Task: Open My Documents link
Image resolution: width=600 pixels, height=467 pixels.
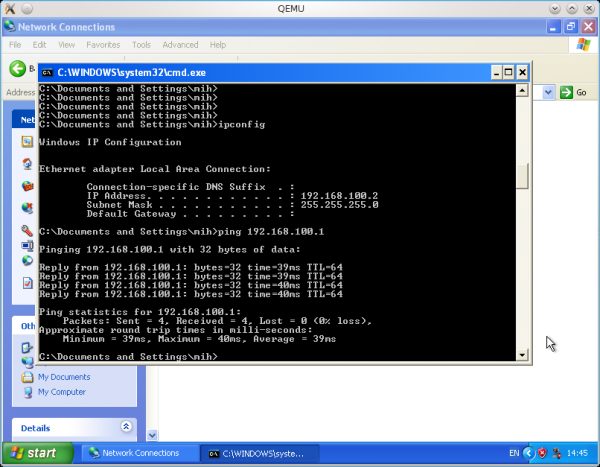Action: coord(64,377)
